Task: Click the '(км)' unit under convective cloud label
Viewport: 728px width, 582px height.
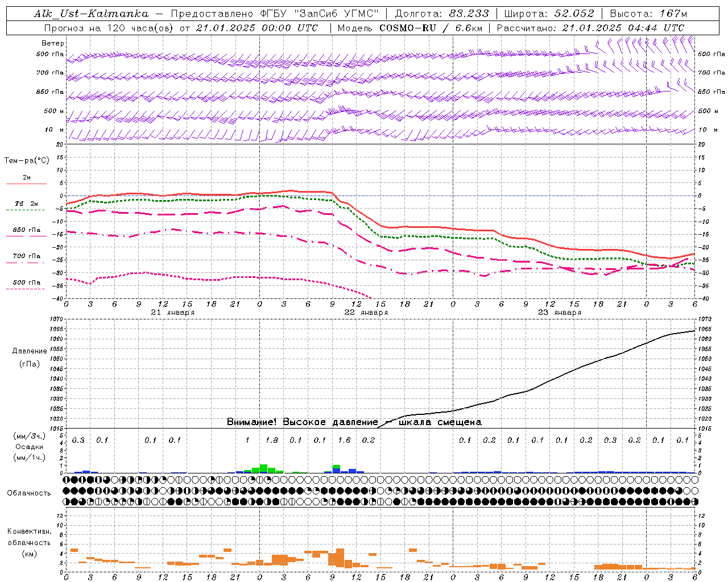Action: [x=30, y=554]
